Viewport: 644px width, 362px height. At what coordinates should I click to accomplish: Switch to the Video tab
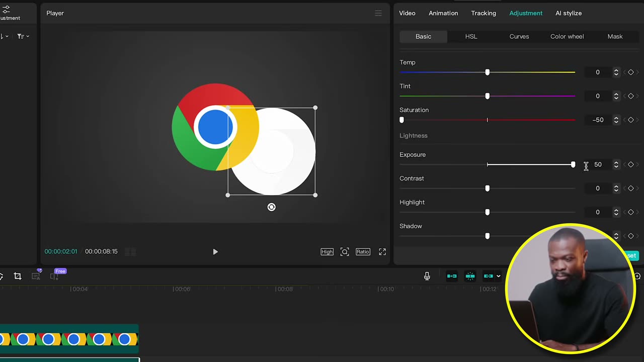tap(407, 13)
